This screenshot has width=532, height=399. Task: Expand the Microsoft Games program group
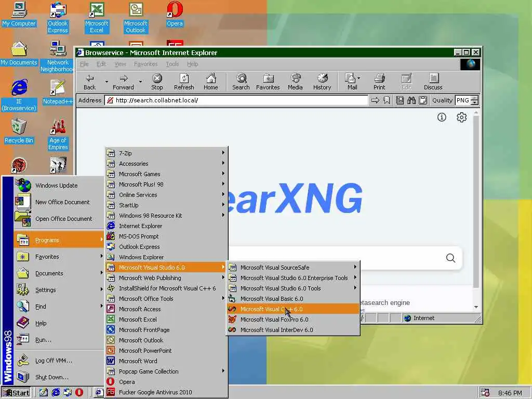click(166, 174)
